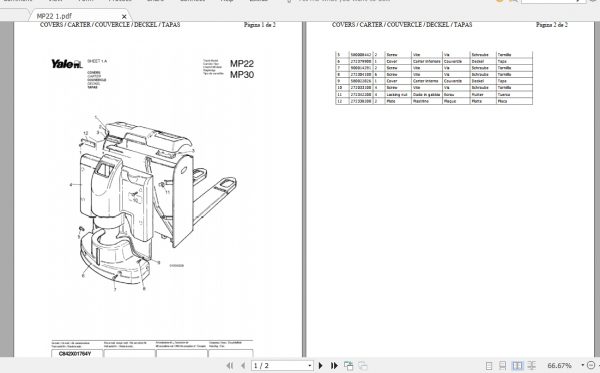600x373 pixels.
Task: Click 'Carter inferiore' in table row 6
Action: point(426,61)
